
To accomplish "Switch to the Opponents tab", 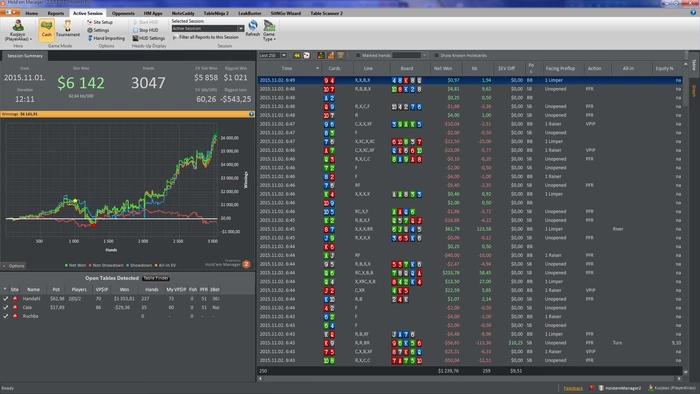I will click(x=123, y=13).
